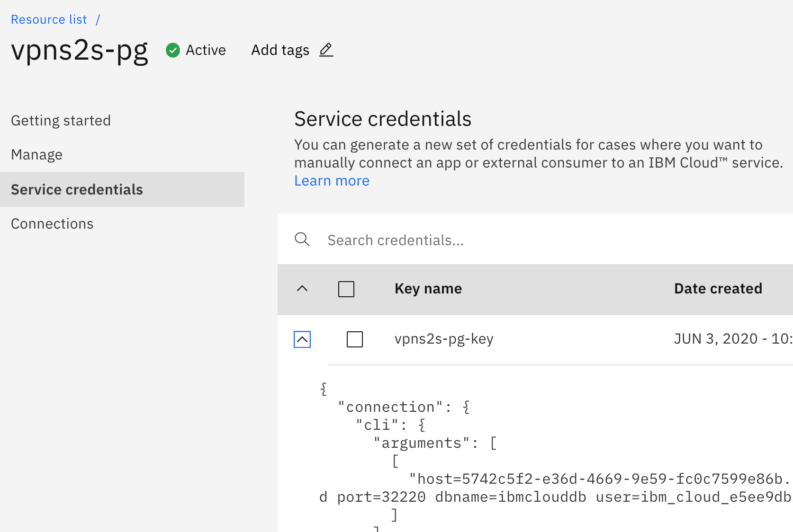Click the Add tags label

click(x=280, y=50)
